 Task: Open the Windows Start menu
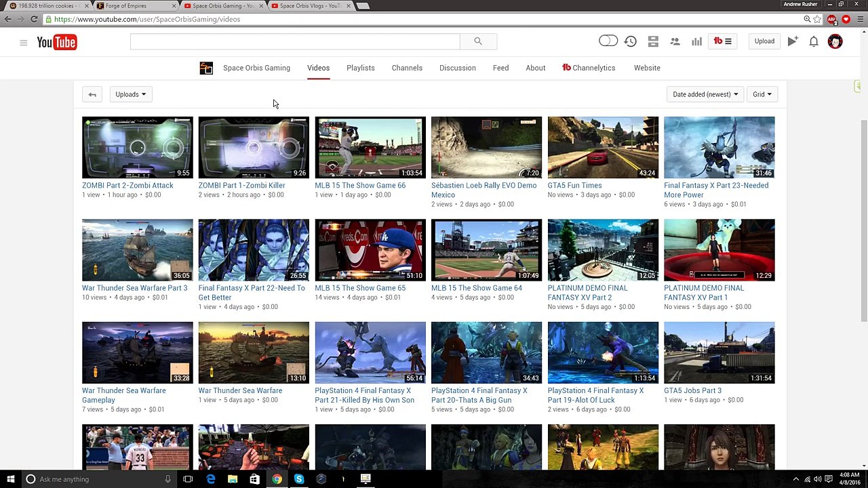pyautogui.click(x=11, y=479)
